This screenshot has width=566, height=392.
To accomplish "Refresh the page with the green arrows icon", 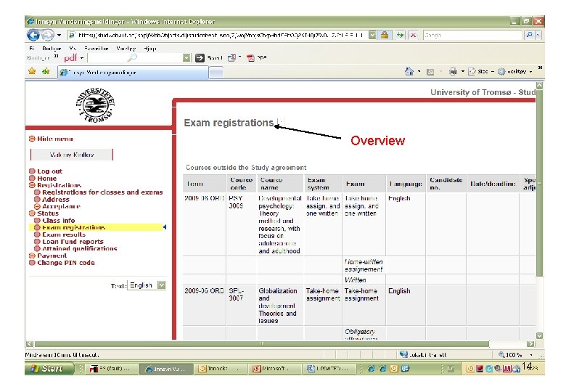I will [400, 36].
